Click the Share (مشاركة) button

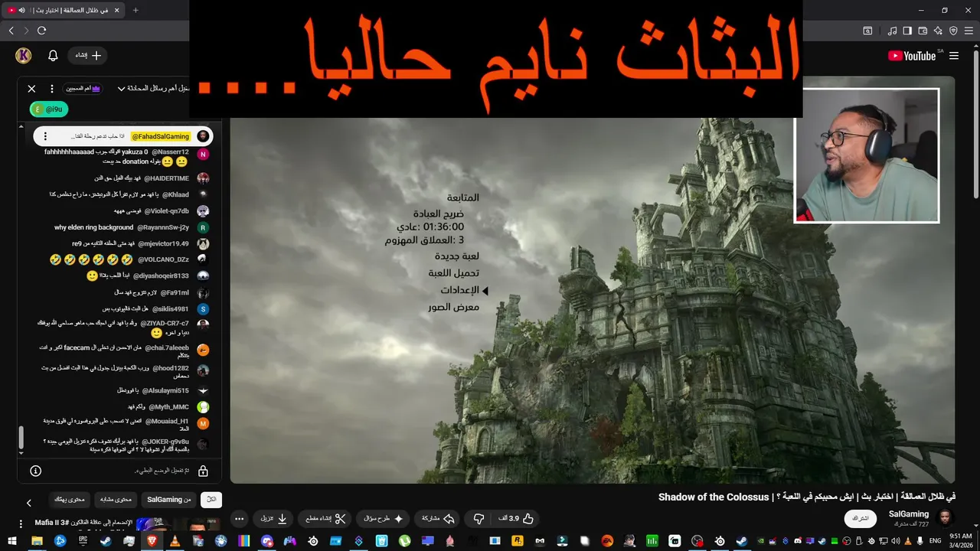[438, 519]
